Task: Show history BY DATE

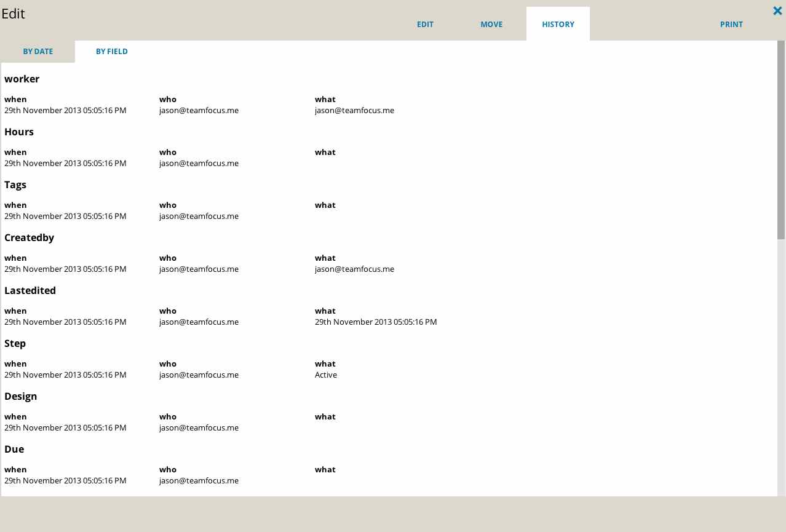Action: tap(38, 52)
